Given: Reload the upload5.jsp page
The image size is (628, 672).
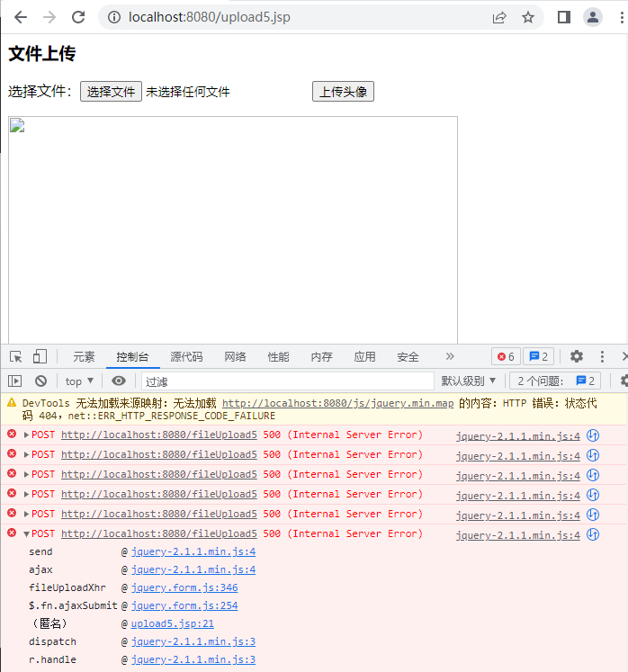Looking at the screenshot, I should point(78,17).
